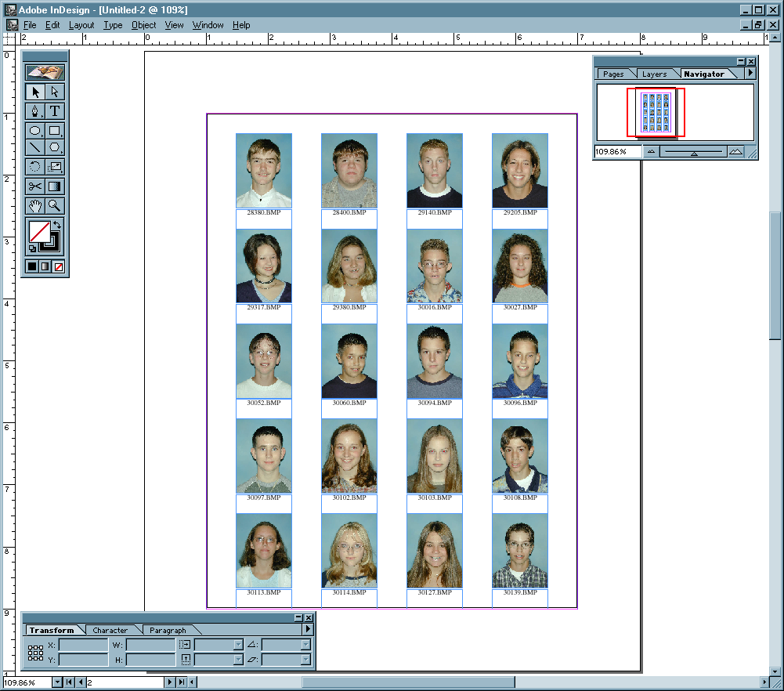Click the Transform W width field

pyautogui.click(x=150, y=645)
